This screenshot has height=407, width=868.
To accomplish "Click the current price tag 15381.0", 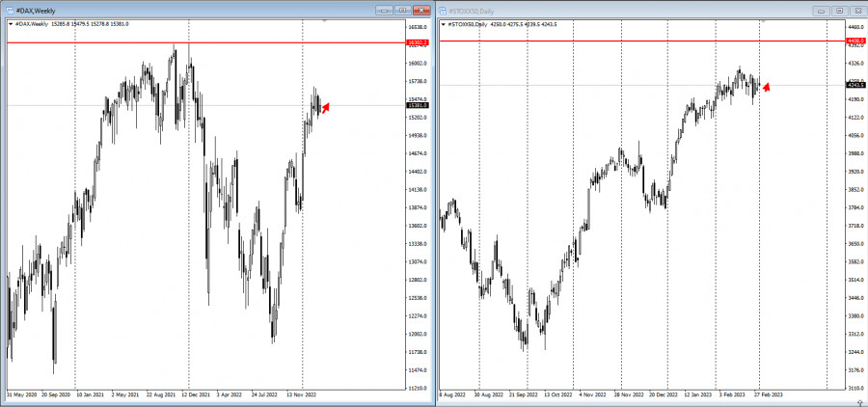I will (x=418, y=105).
